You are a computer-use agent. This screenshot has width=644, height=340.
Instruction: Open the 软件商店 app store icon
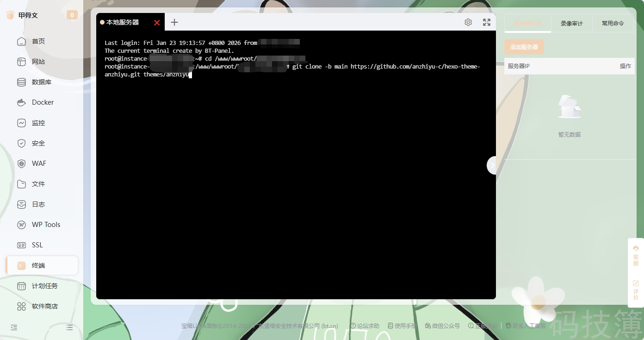21,306
